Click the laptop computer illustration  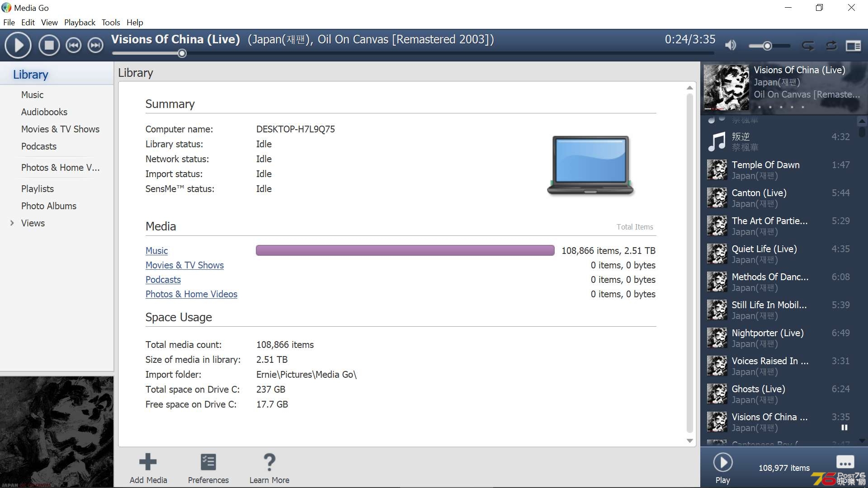click(x=590, y=165)
